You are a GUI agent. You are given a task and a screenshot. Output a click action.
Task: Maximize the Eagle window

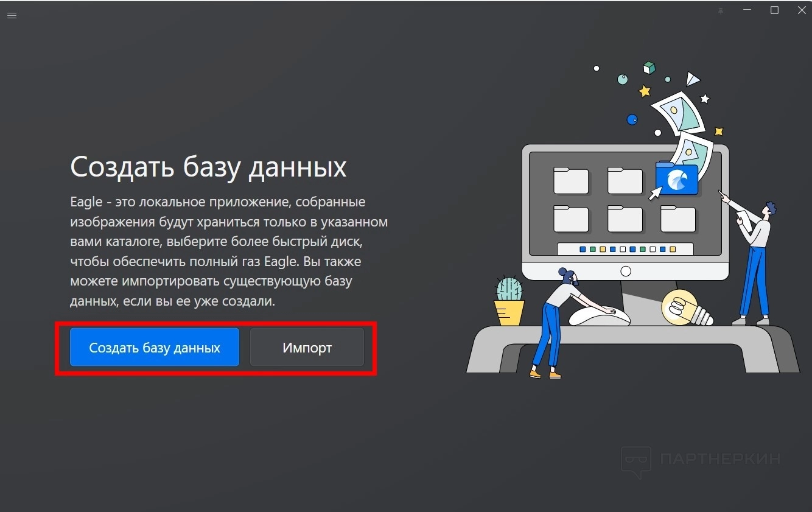[x=775, y=10]
